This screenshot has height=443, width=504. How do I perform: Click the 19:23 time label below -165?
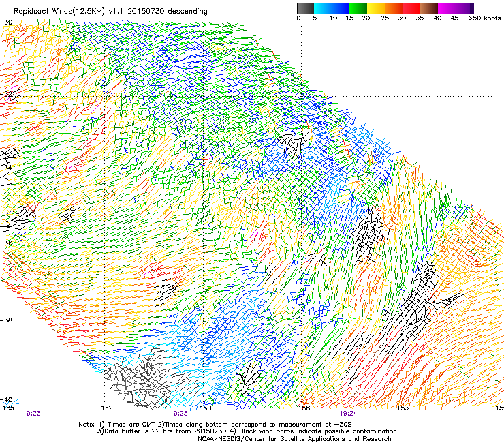pyautogui.click(x=31, y=414)
